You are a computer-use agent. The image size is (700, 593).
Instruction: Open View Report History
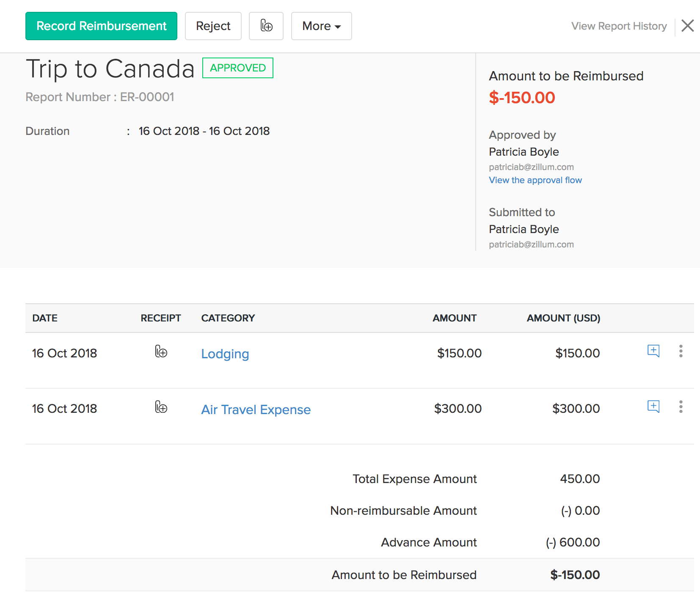pyautogui.click(x=619, y=26)
